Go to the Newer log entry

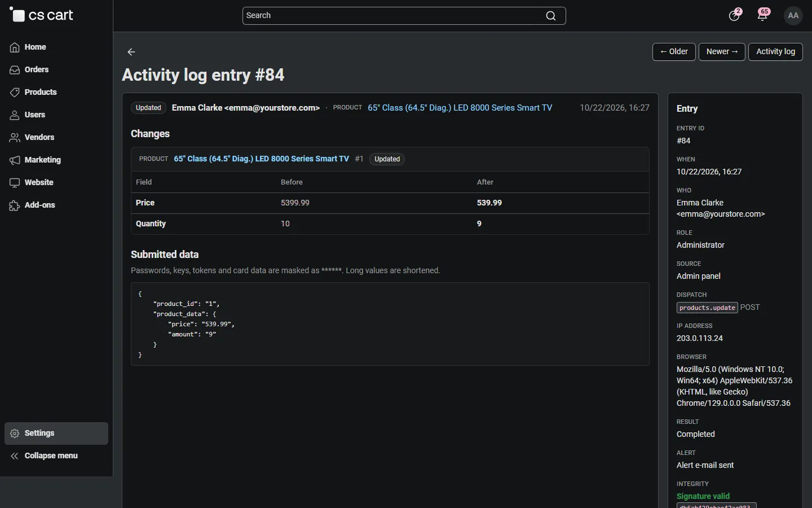click(x=722, y=52)
